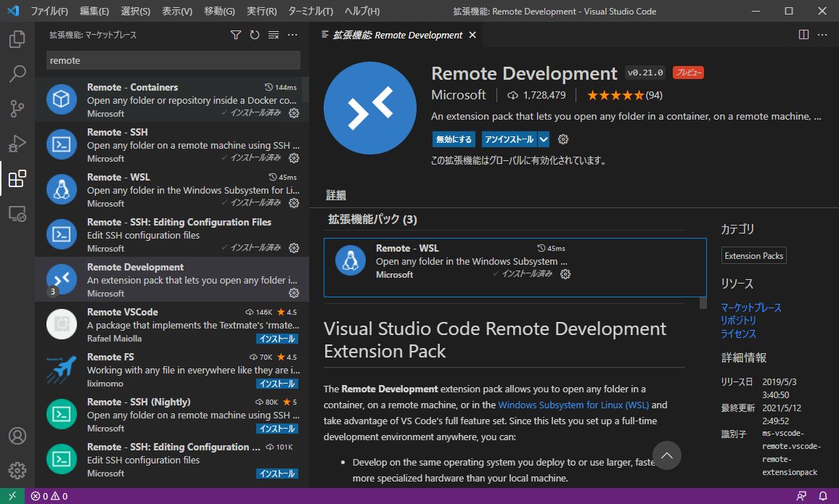Click the extension search field containing remote
Screen dimensions: 839x504
pyautogui.click(x=173, y=61)
